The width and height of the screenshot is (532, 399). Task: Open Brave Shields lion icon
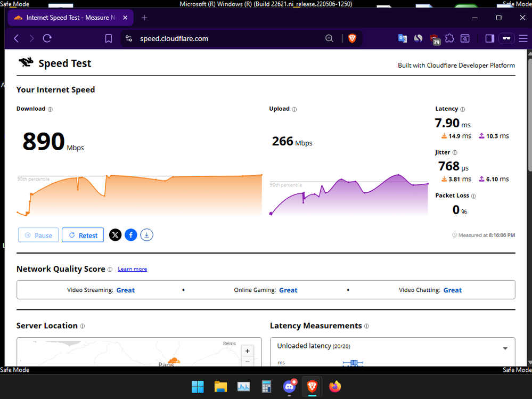pyautogui.click(x=351, y=38)
